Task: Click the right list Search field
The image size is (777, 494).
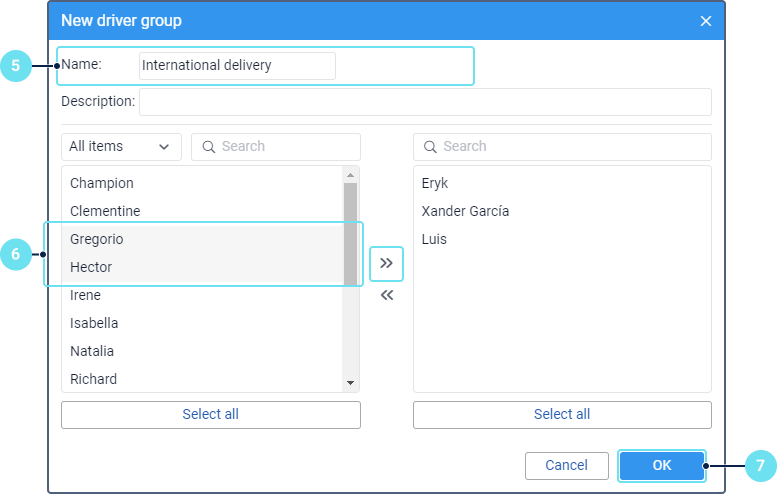Action: [562, 147]
